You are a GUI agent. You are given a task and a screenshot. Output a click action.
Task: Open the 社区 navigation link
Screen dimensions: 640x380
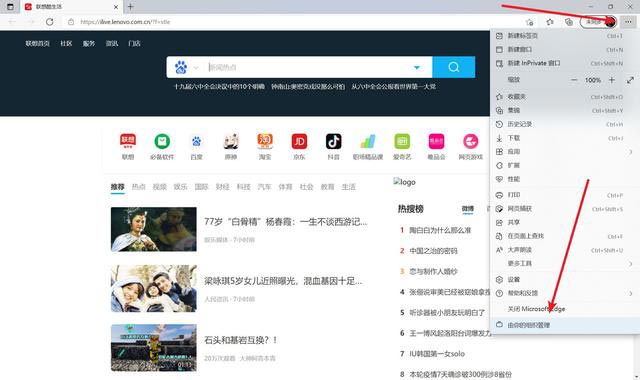66,43
